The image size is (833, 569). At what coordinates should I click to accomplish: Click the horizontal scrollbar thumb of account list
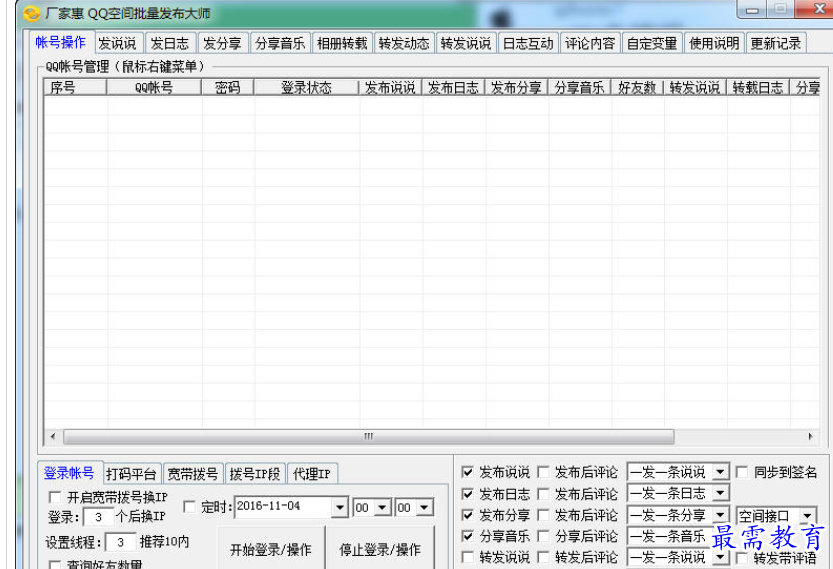coord(369,437)
